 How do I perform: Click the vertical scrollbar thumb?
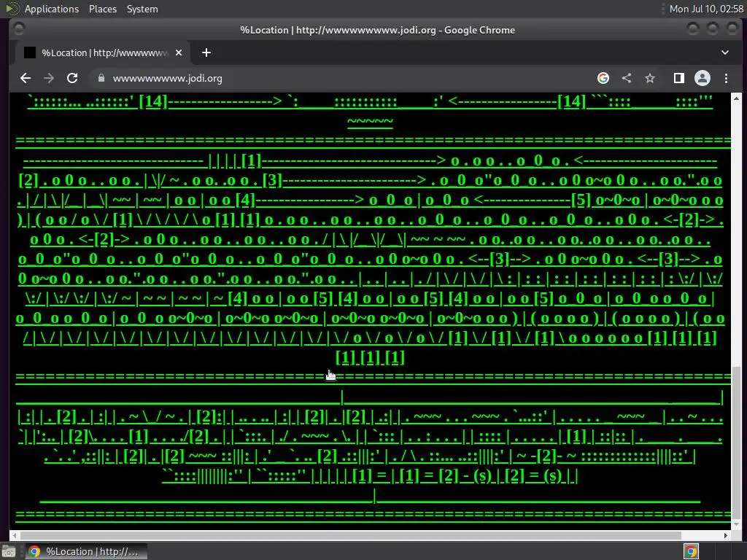pos(736,443)
